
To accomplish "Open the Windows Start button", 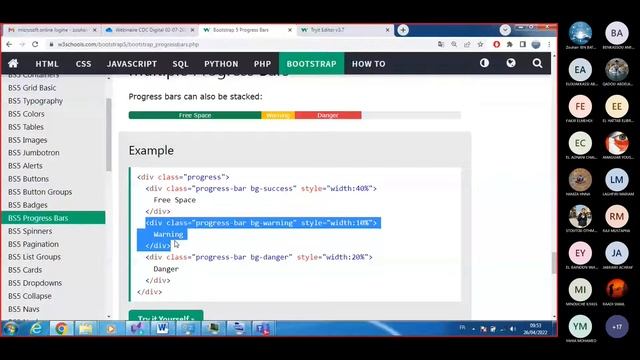I will pyautogui.click(x=11, y=329).
